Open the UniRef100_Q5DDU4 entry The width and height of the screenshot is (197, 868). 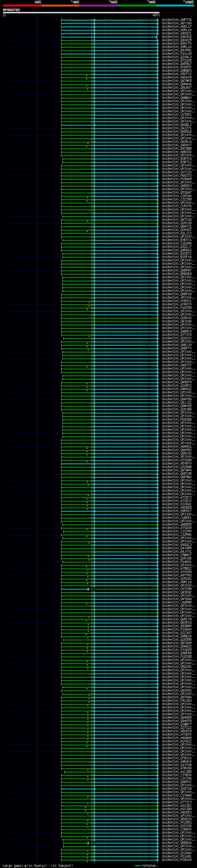(x=177, y=843)
